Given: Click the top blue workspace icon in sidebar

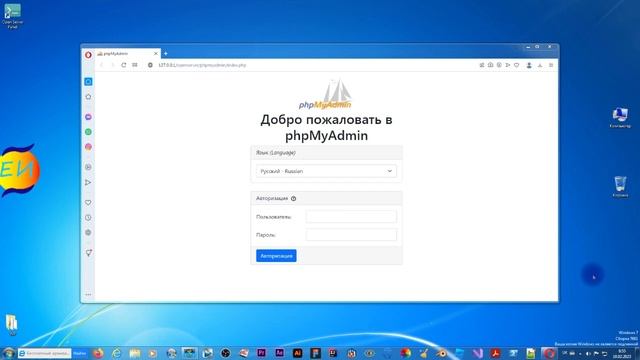Looking at the screenshot, I should point(88,82).
